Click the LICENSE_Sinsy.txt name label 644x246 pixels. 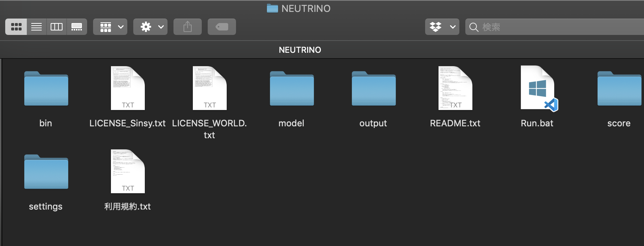(127, 123)
